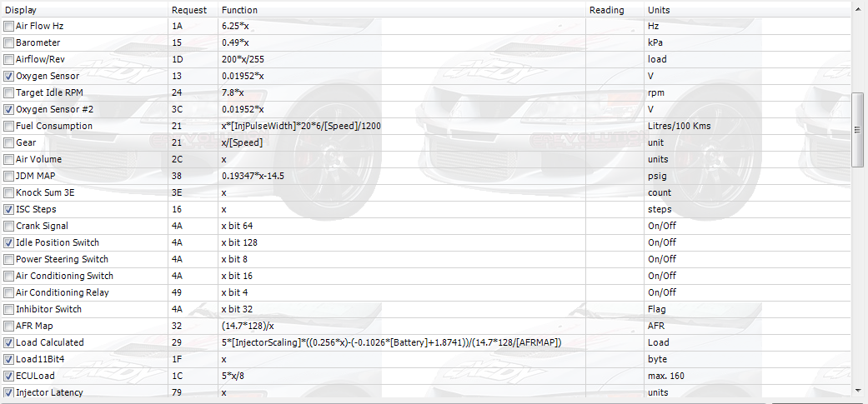Sort by the Display column header
The image size is (868, 404).
coord(83,10)
